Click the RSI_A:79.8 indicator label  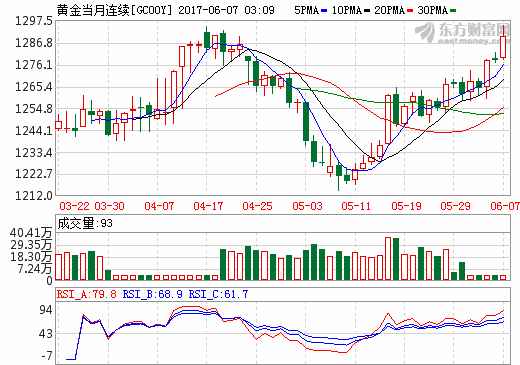(87, 294)
